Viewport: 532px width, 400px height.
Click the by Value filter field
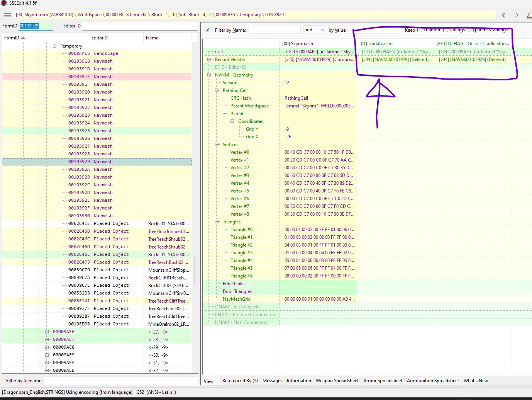pos(375,30)
